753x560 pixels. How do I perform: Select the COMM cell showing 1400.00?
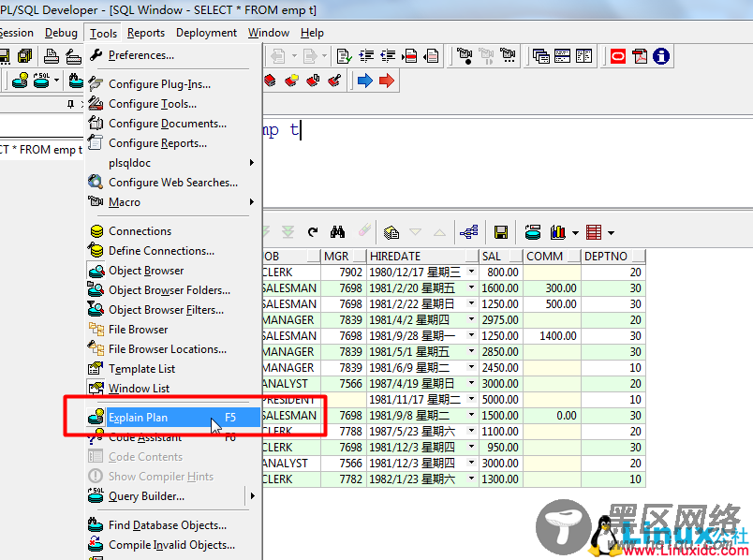(x=552, y=335)
